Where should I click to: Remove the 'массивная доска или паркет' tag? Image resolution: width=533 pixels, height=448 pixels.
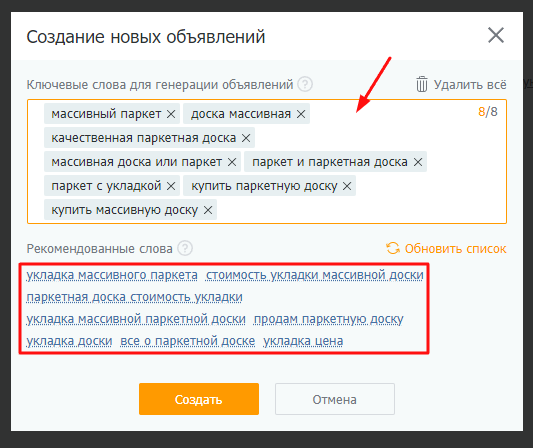(232, 162)
